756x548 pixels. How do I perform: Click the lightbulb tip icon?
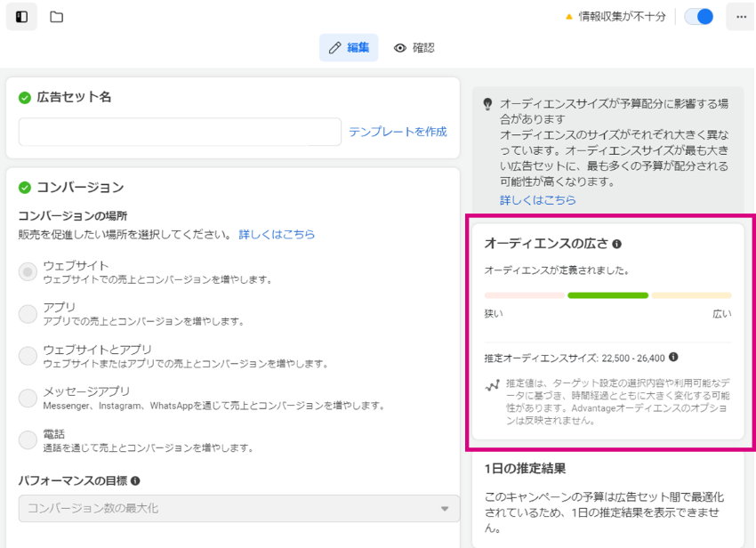[488, 104]
